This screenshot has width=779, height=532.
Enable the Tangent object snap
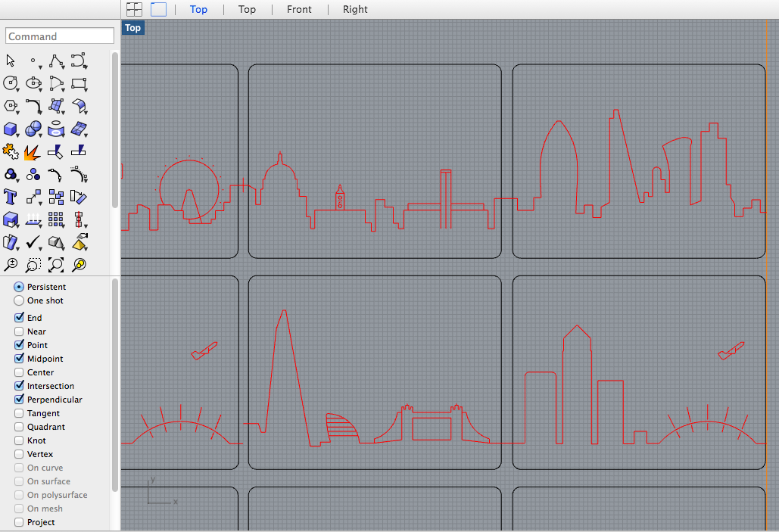(x=19, y=413)
